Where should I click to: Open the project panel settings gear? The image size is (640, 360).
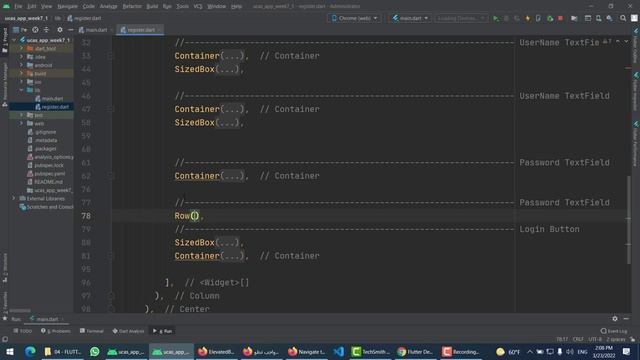pos(60,30)
